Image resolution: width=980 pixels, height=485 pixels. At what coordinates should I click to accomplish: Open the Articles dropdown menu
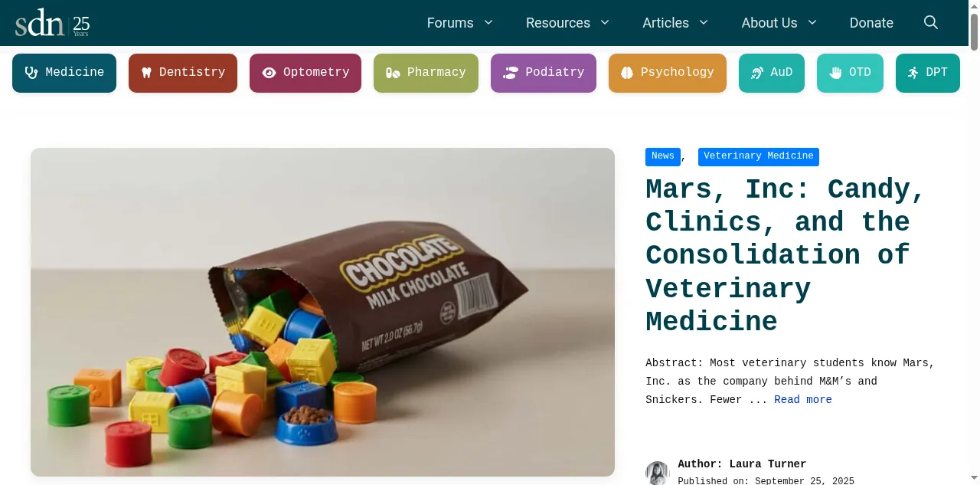[675, 23]
